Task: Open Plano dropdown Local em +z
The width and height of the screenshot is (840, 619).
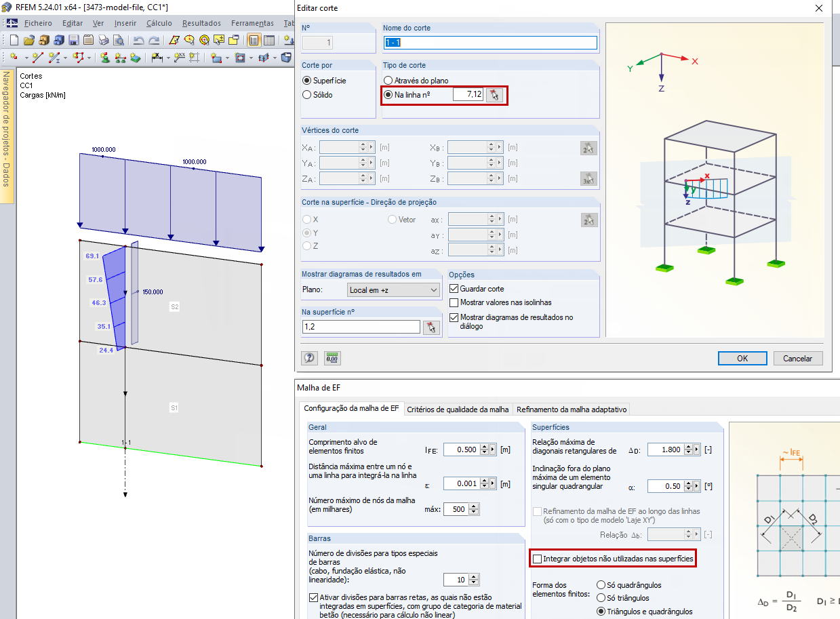Action: point(393,289)
